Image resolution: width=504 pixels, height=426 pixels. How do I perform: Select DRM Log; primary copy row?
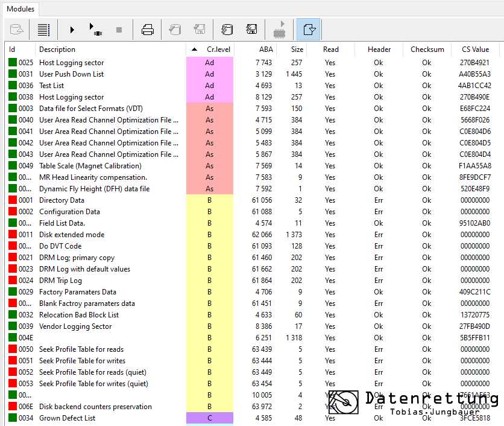(253, 258)
